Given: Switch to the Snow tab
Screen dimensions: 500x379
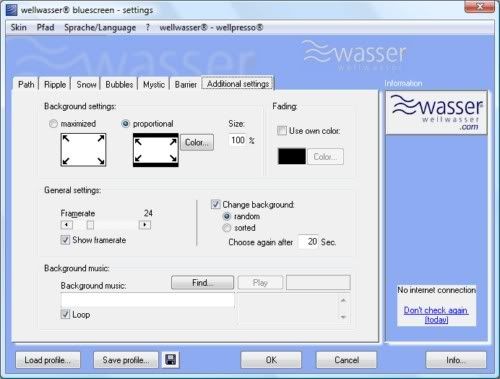Looking at the screenshot, I should point(86,84).
